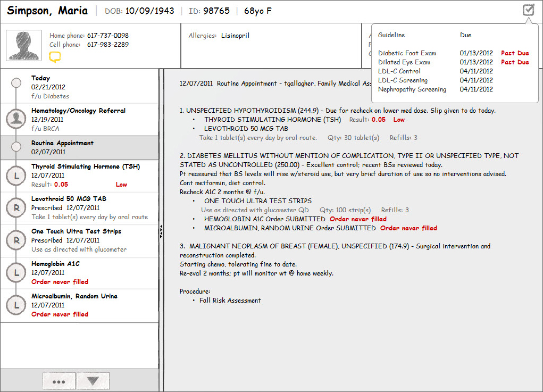Click the TSH result 0.05 in the note
The width and height of the screenshot is (543, 392).
379,120
